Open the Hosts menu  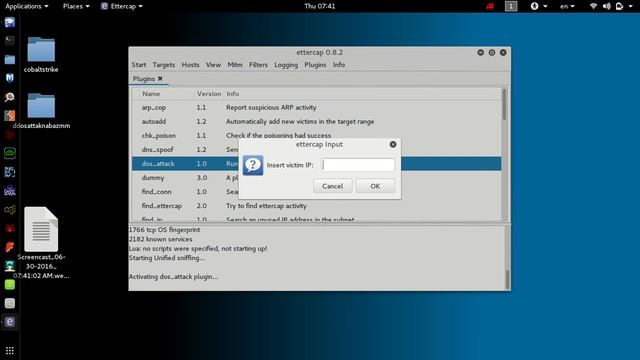(190, 65)
